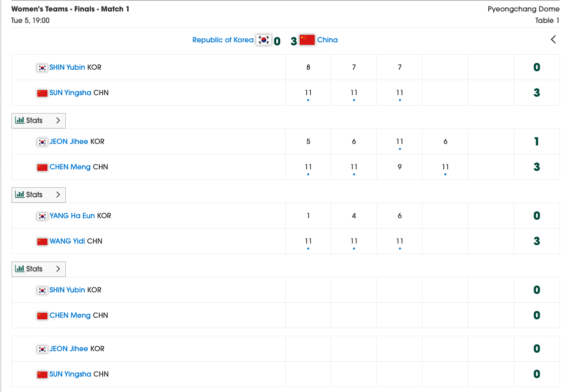
Task: Open Stats for Yang Ha Eun vs Wang Yidi
Action: pyautogui.click(x=38, y=269)
